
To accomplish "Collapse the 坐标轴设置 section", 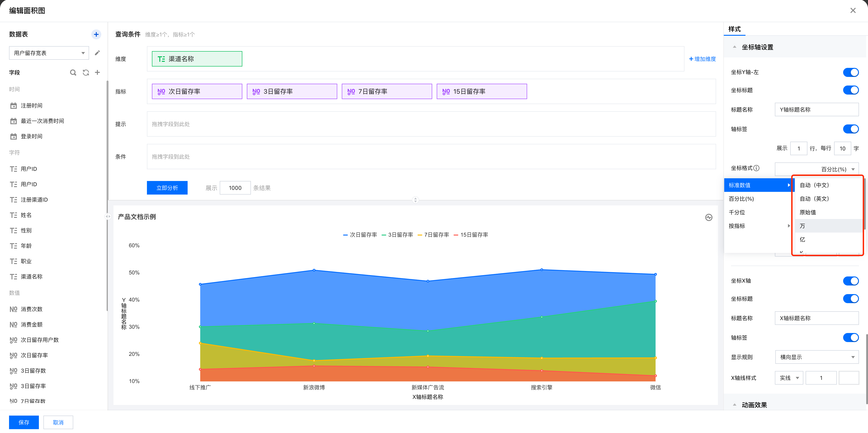I will coord(735,47).
